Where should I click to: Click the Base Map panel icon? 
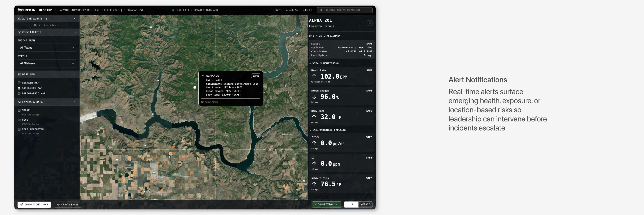[19, 74]
